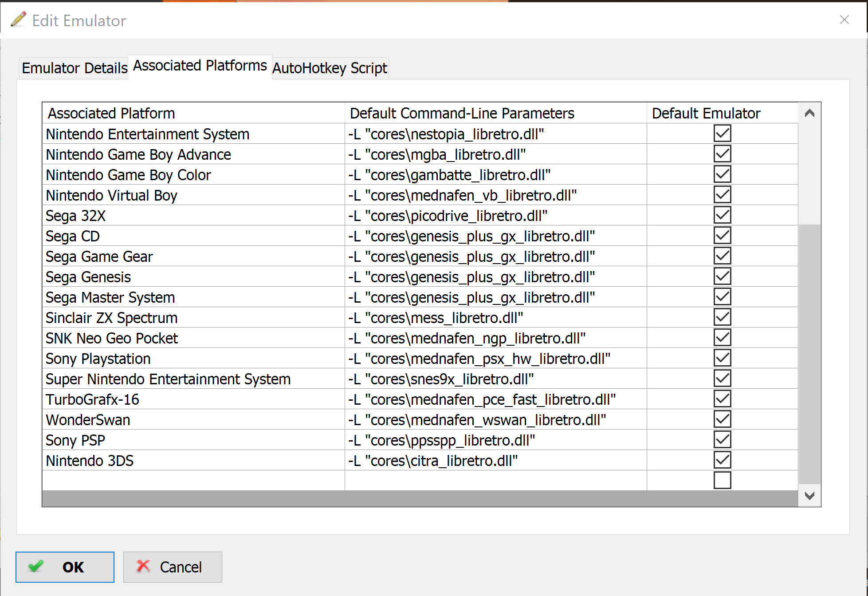This screenshot has width=868, height=596.
Task: Edit the snes9x_libretro.dll parameters cell
Action: click(x=496, y=379)
